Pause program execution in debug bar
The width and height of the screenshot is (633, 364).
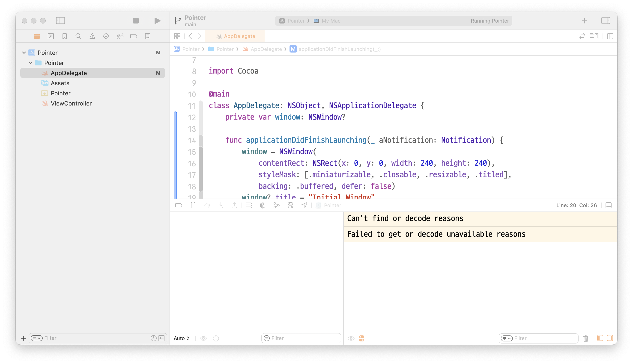click(x=193, y=205)
